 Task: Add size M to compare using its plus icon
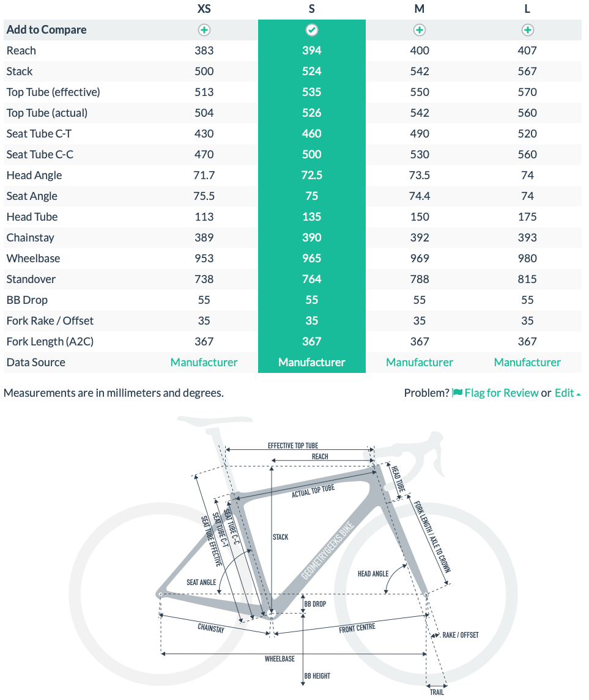click(x=419, y=29)
